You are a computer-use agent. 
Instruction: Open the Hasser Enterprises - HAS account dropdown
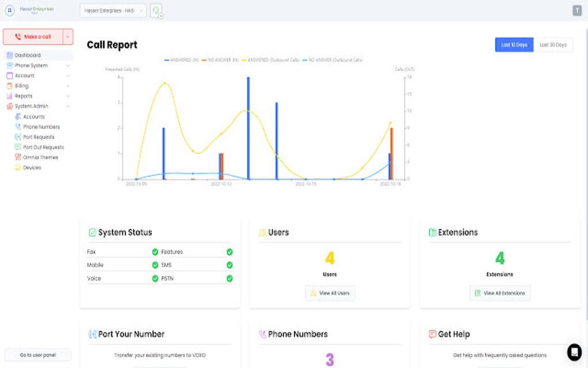113,10
